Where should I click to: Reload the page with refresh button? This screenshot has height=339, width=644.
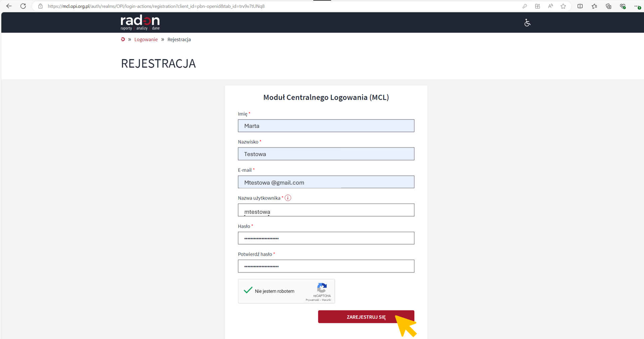(23, 6)
